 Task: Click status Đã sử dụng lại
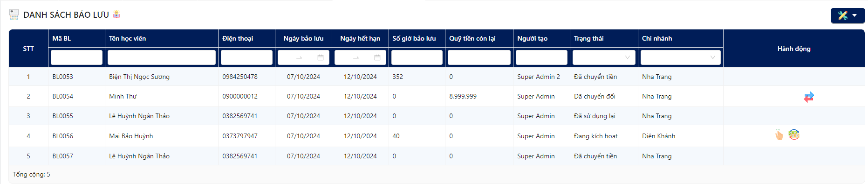[595, 116]
